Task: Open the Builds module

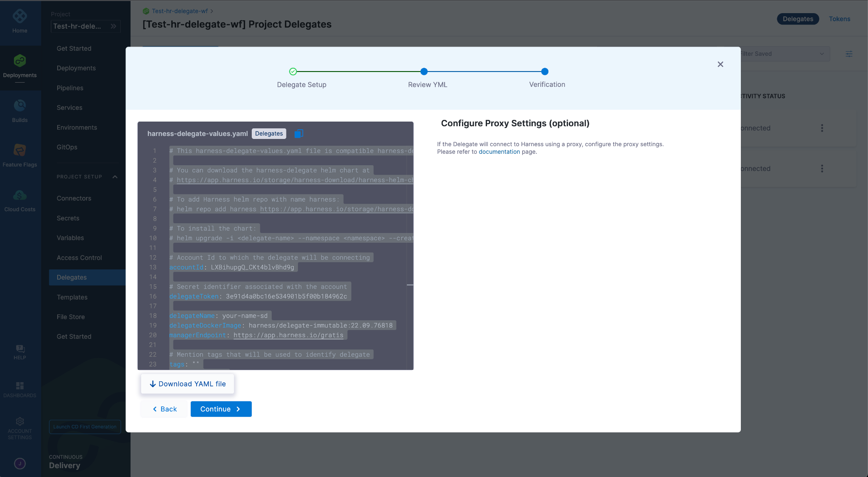Action: point(20,105)
